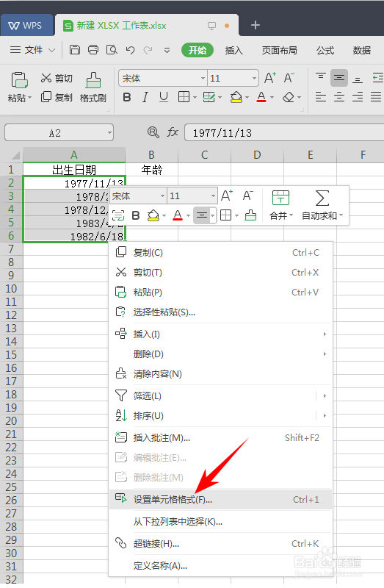Image resolution: width=384 pixels, height=588 pixels.
Task: Toggle Underline in the ribbon
Action: point(163,98)
